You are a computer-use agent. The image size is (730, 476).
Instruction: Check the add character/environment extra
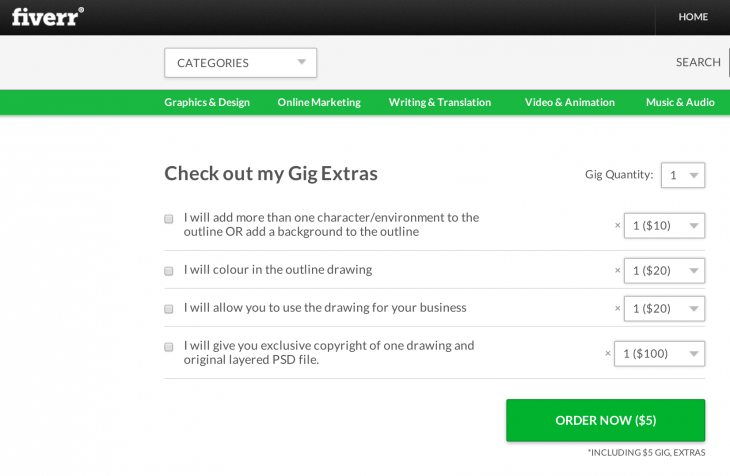click(x=169, y=219)
